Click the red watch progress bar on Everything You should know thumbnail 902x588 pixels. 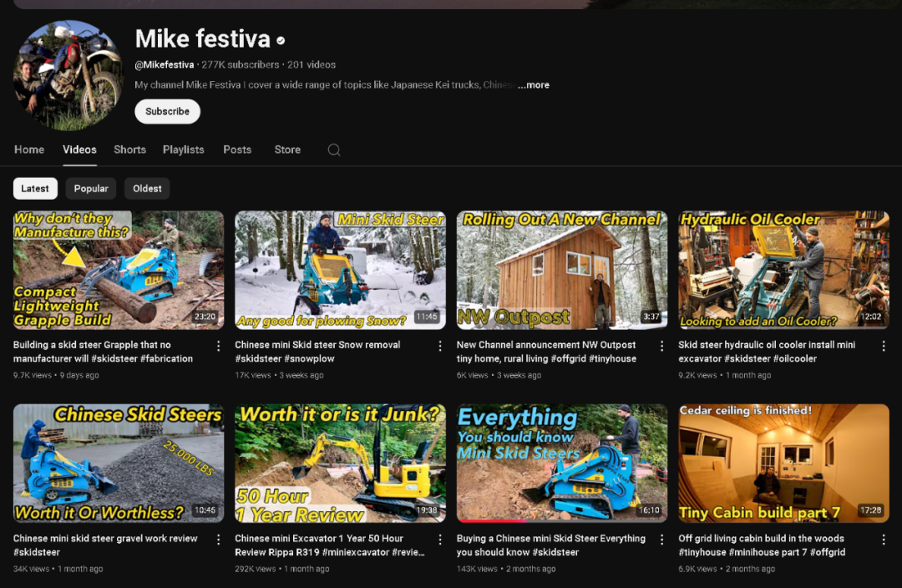pyautogui.click(x=491, y=521)
